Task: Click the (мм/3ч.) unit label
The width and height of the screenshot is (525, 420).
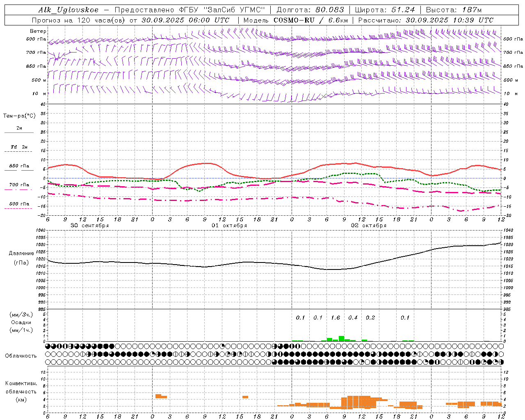Action: 21,315
